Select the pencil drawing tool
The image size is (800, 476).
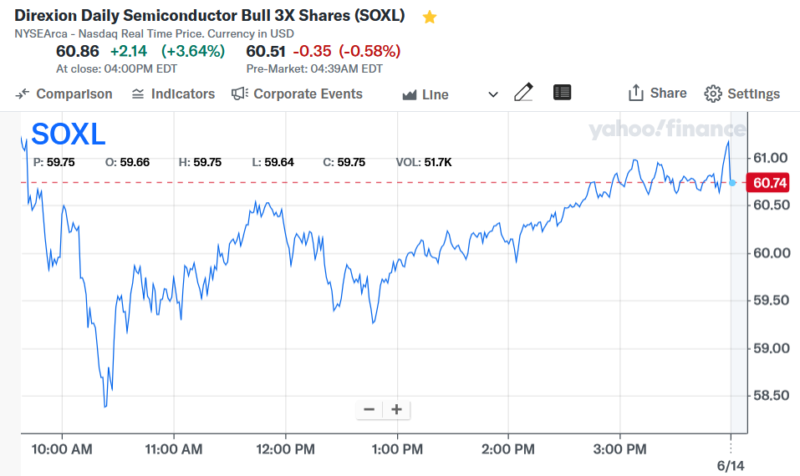523,93
